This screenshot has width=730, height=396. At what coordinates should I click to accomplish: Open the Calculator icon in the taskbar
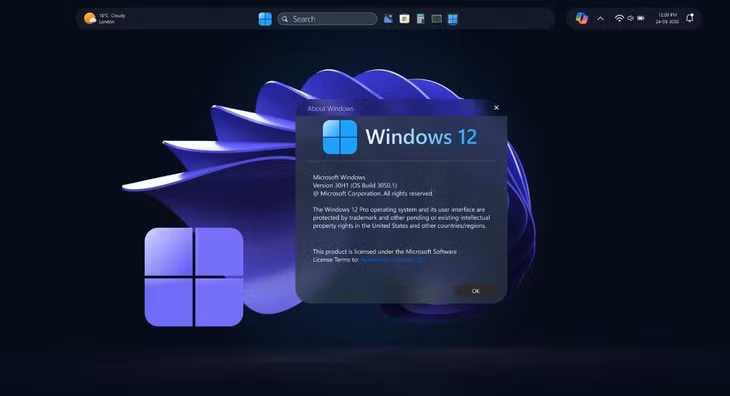click(420, 19)
